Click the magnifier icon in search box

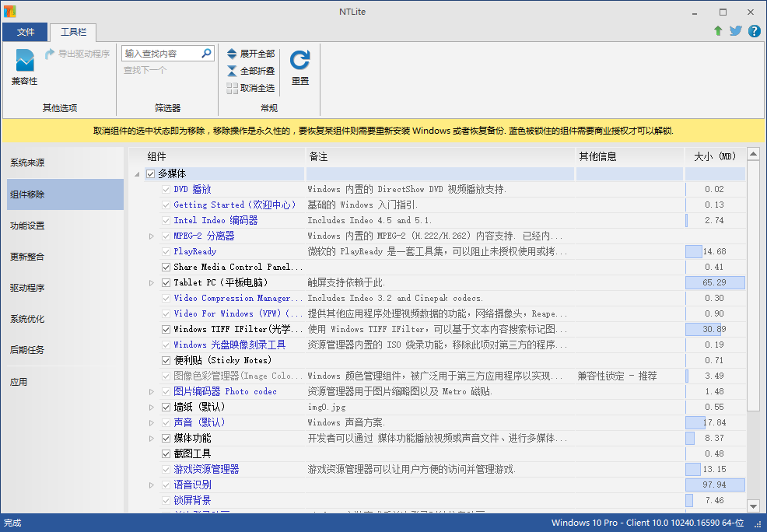pos(207,54)
